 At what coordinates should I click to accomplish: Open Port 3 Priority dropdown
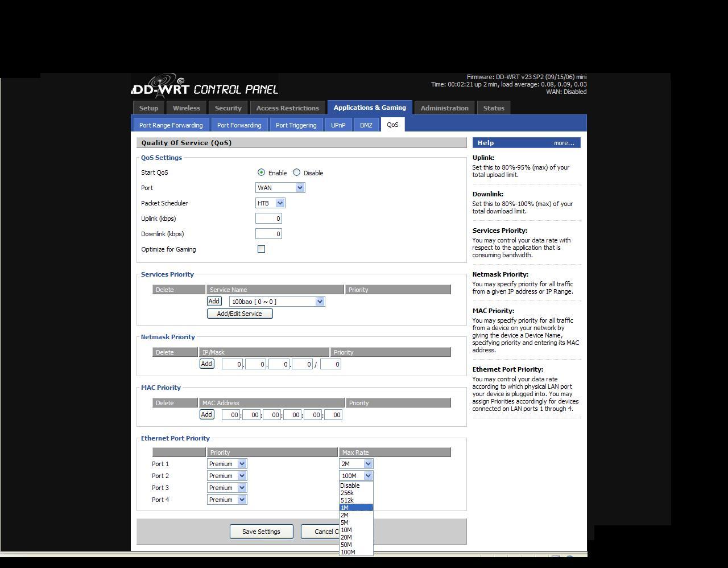click(227, 488)
